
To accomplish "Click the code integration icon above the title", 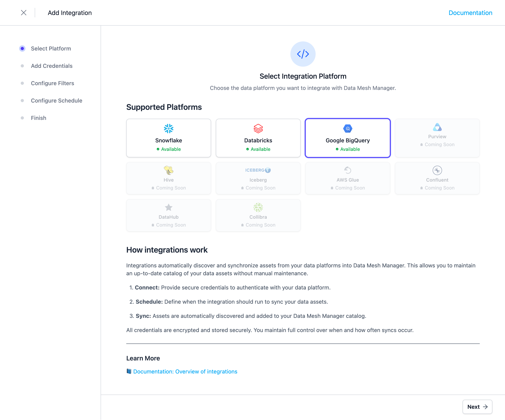I will [x=303, y=54].
